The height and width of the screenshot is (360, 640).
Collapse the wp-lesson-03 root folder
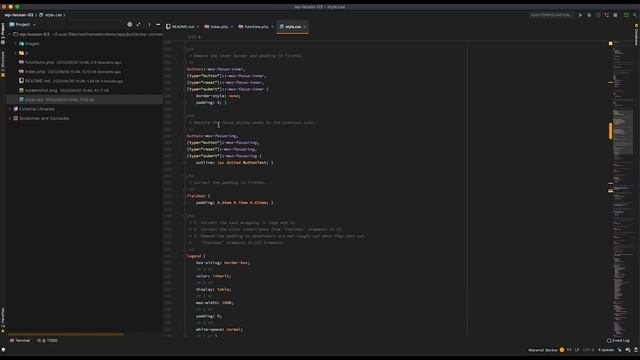click(10, 34)
